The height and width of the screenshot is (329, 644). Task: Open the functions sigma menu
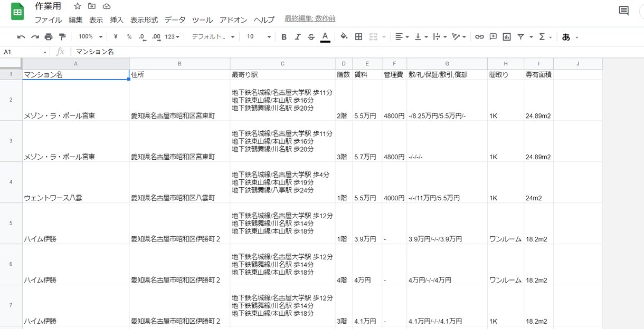(542, 37)
